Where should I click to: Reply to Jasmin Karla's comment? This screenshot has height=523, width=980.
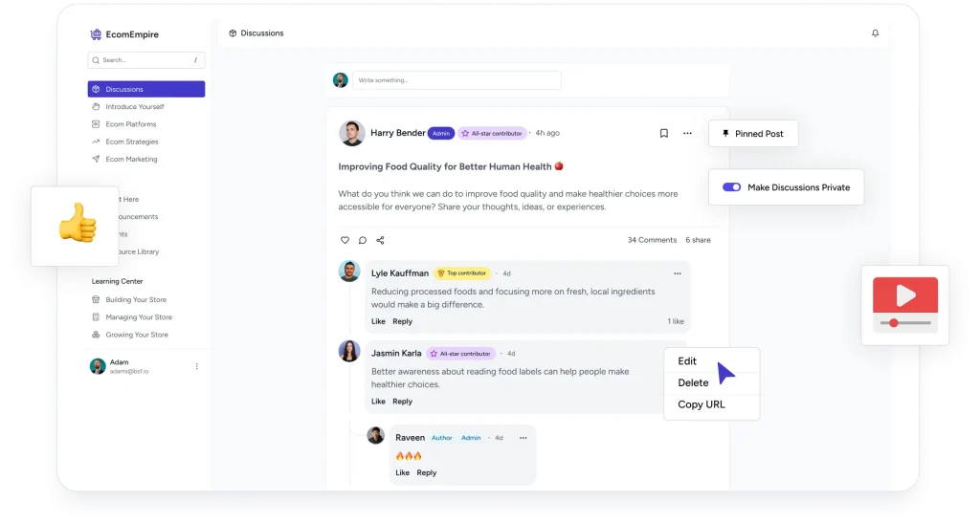coord(403,402)
